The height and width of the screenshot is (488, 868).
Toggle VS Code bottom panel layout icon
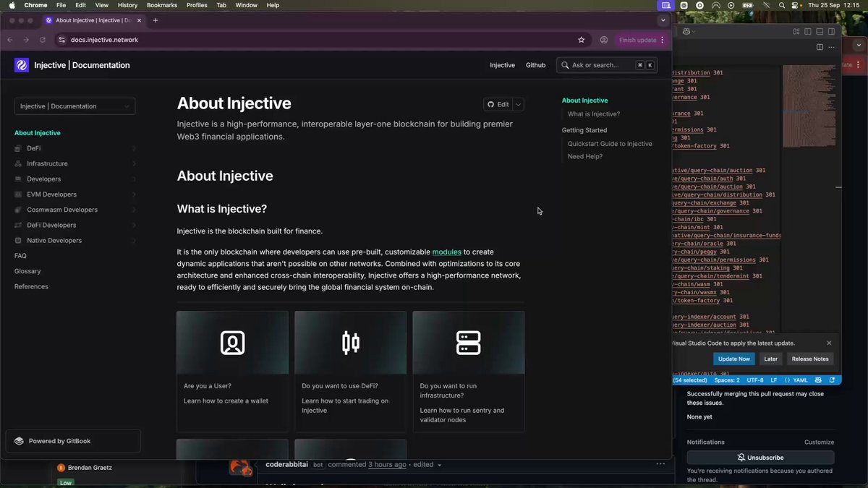coord(820,31)
